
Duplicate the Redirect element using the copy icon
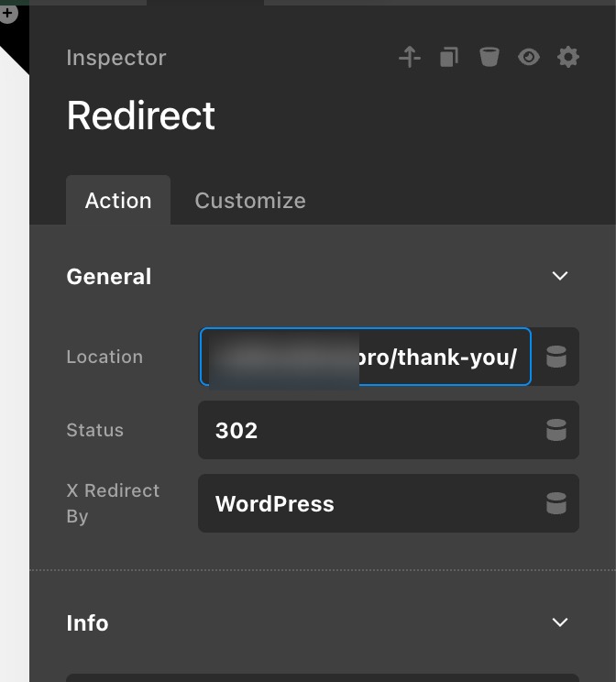pyautogui.click(x=448, y=58)
